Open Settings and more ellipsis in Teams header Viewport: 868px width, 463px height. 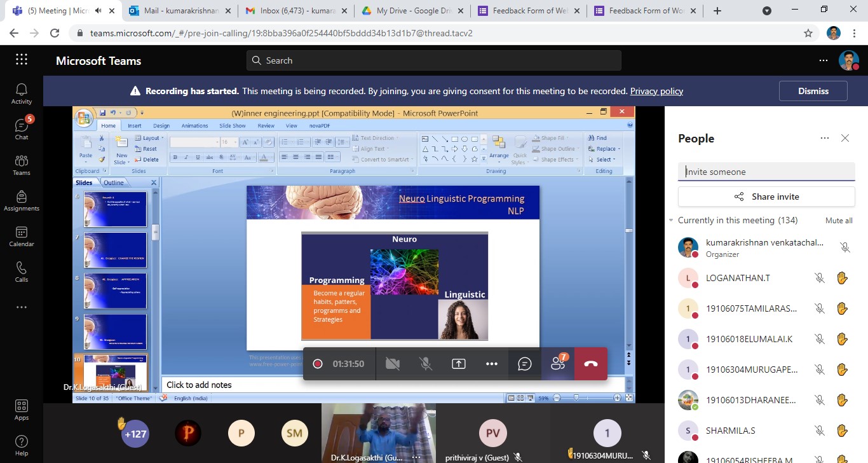824,60
